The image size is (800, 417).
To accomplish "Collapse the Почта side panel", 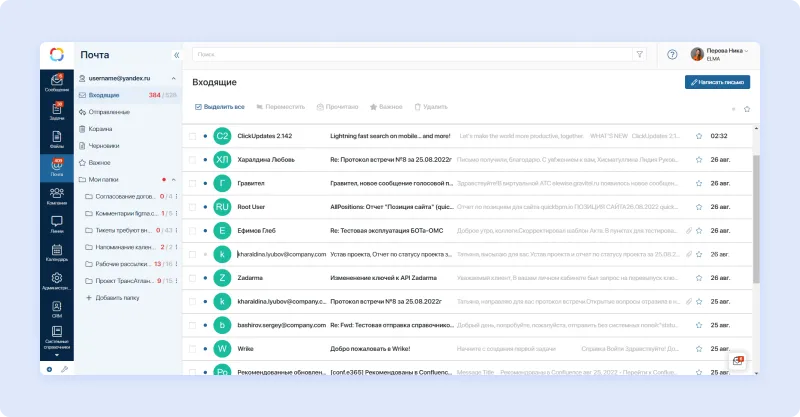I will [x=176, y=55].
